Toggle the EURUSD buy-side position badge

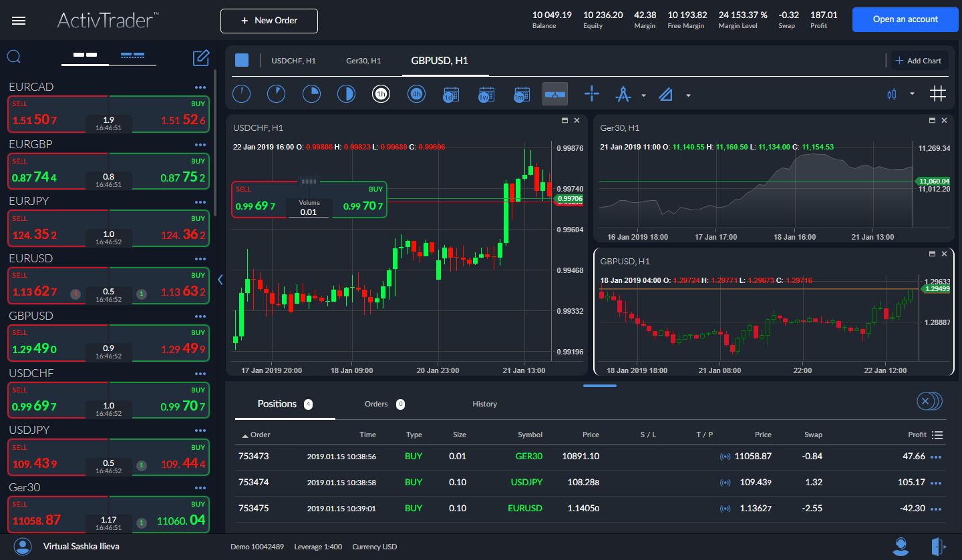[142, 294]
